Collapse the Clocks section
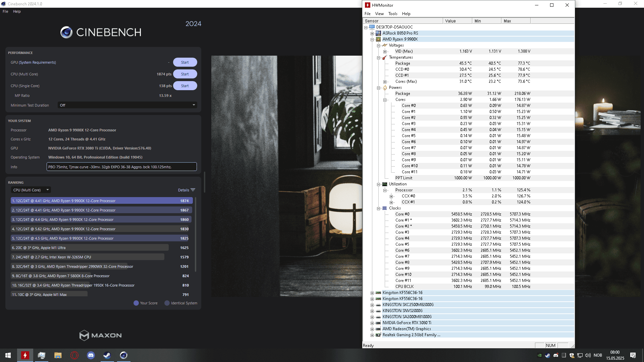Viewport: 644px width, 362px height. [x=378, y=208]
